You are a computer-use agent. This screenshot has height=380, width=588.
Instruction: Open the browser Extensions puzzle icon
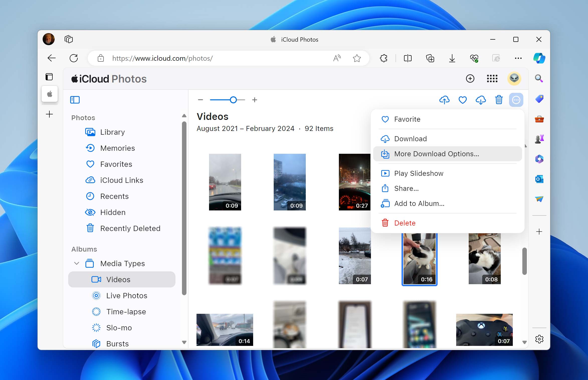(x=383, y=58)
